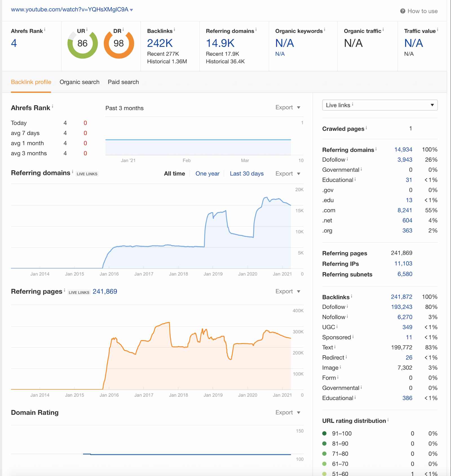Select the All time range option
Viewport: 451px width, 476px height.
(x=174, y=174)
